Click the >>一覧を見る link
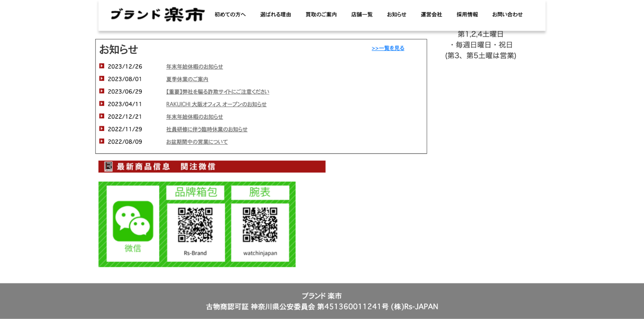 pyautogui.click(x=388, y=48)
